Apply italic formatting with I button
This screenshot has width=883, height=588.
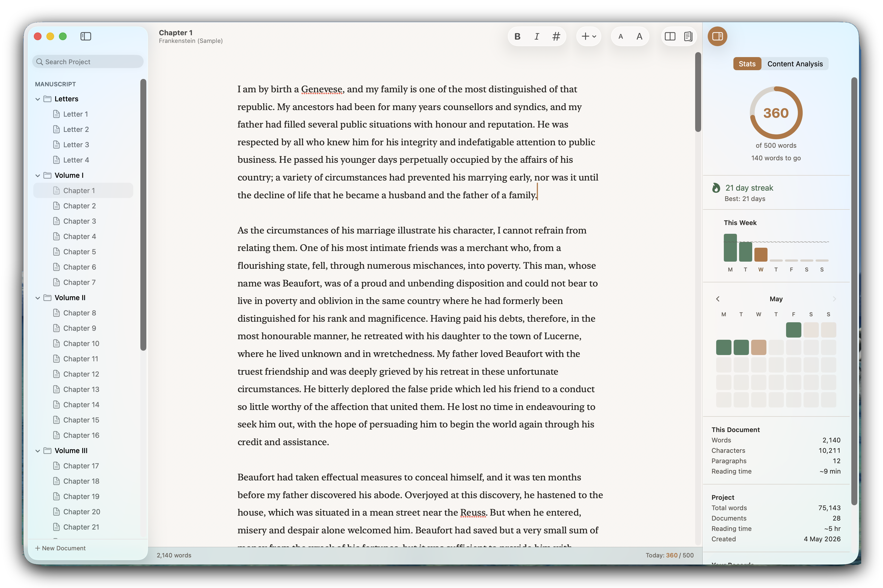tap(537, 36)
